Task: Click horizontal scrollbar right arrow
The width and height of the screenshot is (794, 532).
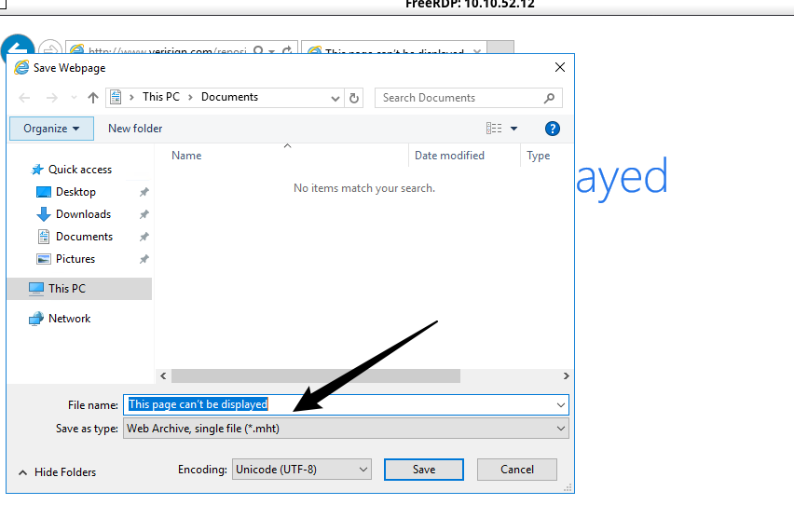Action: pos(566,375)
